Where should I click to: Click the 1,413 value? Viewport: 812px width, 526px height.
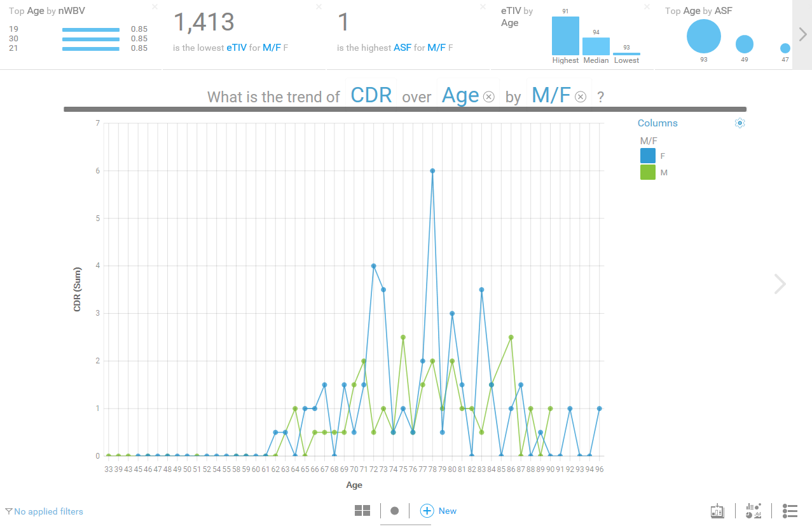[204, 23]
